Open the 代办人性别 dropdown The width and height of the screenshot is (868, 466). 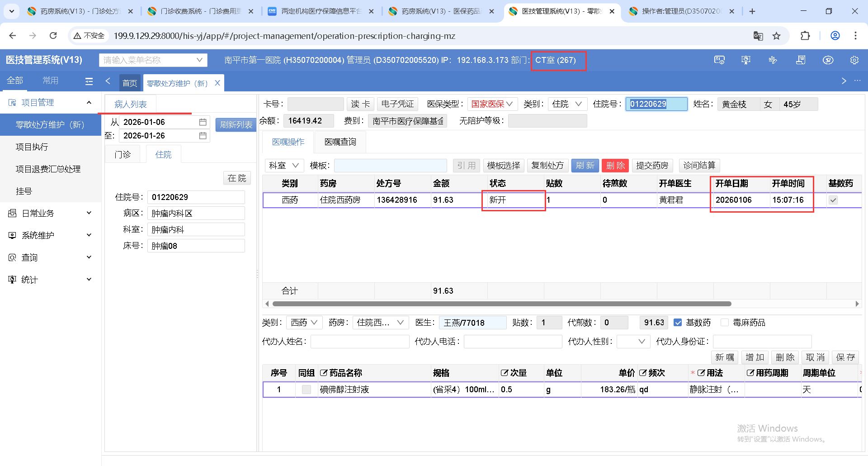[x=633, y=342]
